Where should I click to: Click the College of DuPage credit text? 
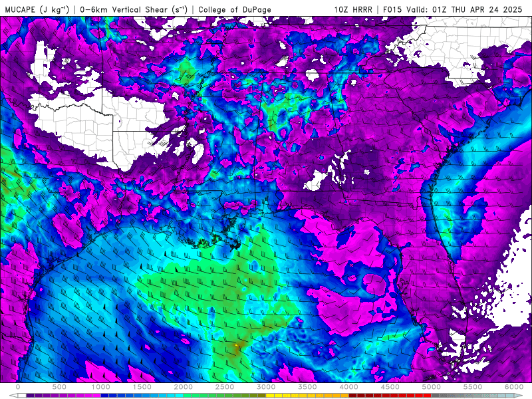235,9
